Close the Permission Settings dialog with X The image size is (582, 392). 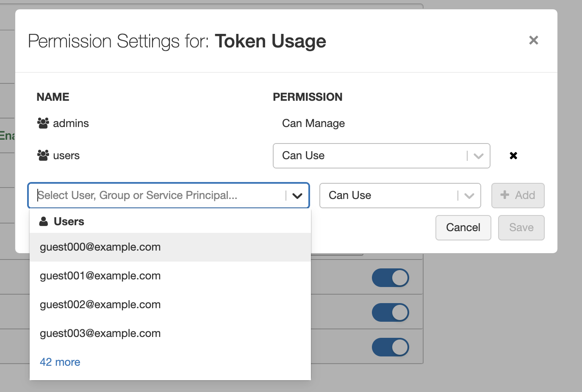[533, 40]
